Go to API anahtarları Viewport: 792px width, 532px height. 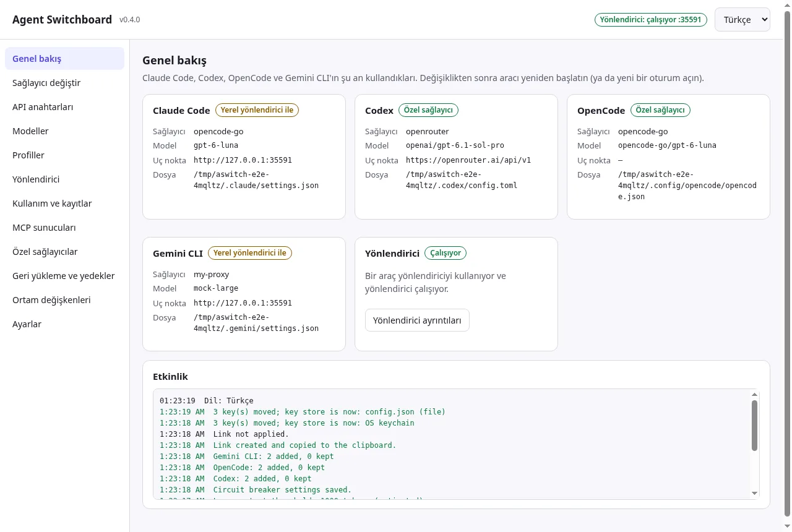tap(64, 107)
